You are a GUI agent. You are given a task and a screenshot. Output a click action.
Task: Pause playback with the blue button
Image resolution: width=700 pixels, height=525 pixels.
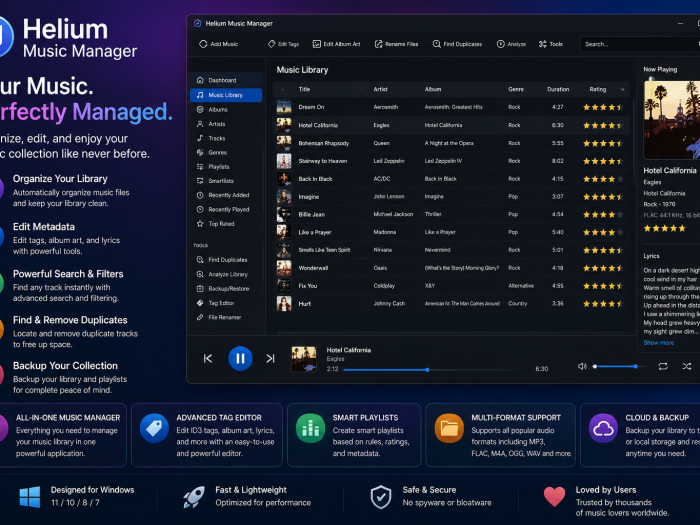point(240,358)
